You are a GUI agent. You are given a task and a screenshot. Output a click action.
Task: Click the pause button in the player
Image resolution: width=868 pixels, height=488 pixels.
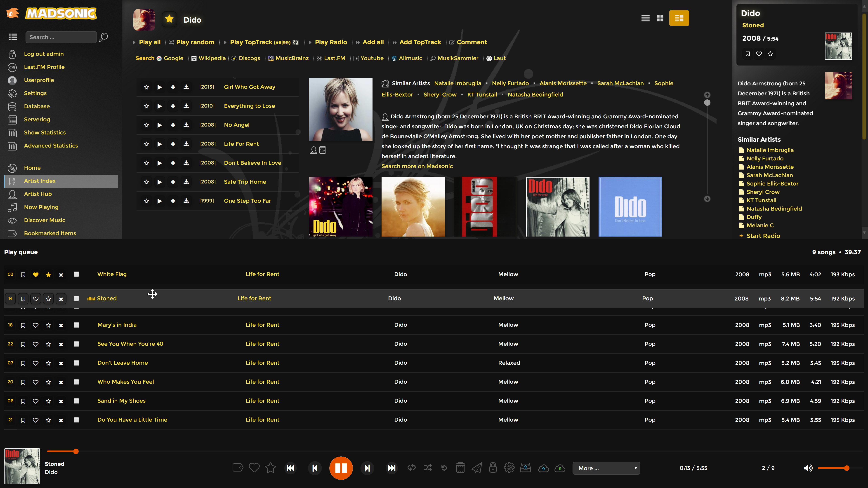point(341,468)
